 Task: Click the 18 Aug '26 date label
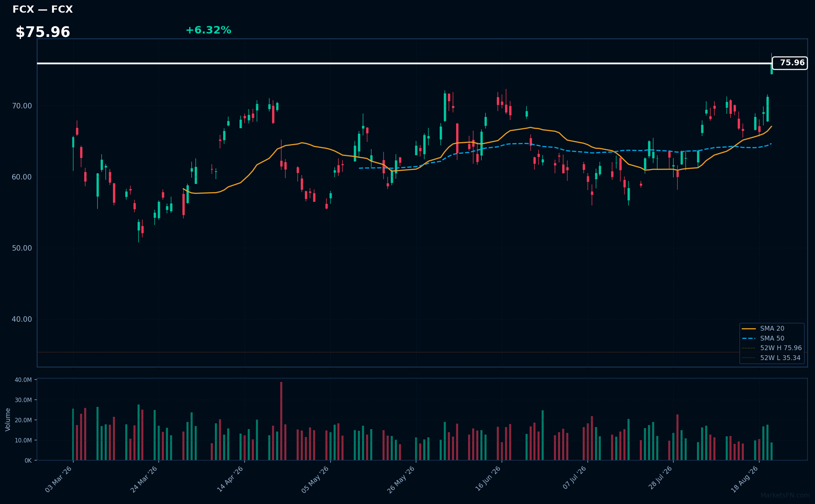click(745, 479)
